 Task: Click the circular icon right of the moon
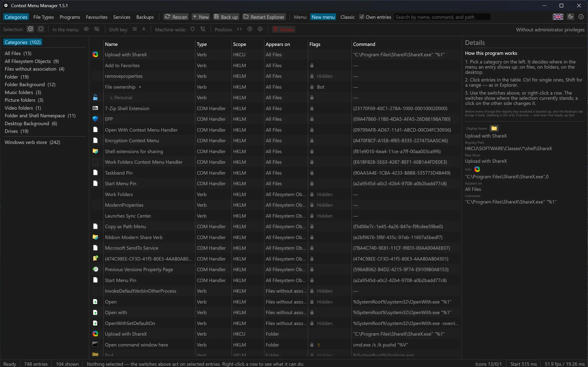[x=581, y=17]
